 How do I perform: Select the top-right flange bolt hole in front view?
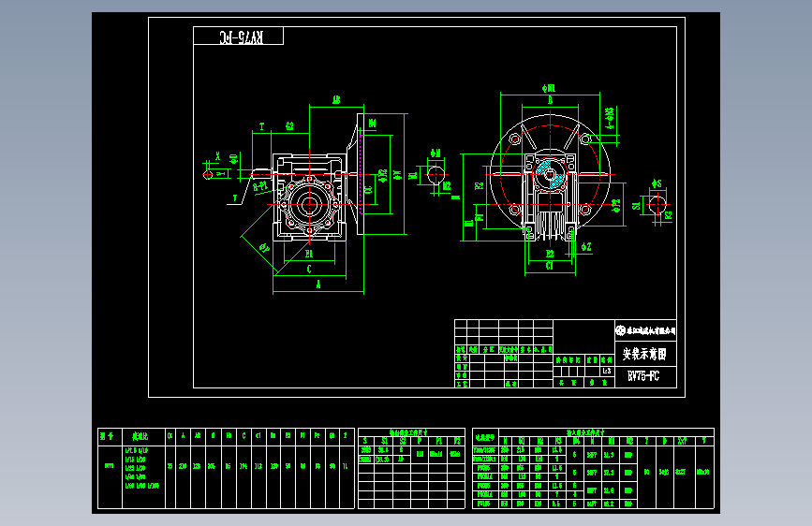click(585, 139)
